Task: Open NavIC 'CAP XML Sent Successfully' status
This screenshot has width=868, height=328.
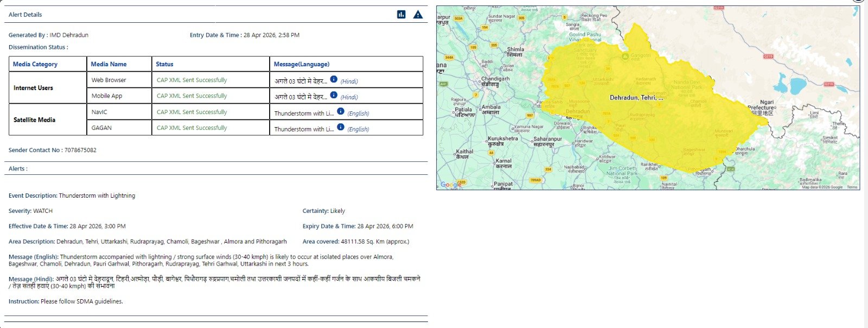Action: pyautogui.click(x=192, y=112)
